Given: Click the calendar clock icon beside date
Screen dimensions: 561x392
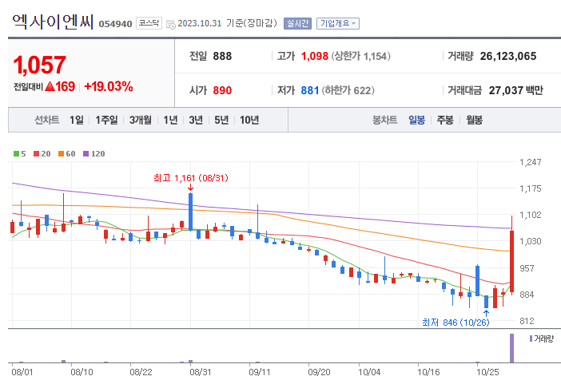Looking at the screenshot, I should click(171, 25).
